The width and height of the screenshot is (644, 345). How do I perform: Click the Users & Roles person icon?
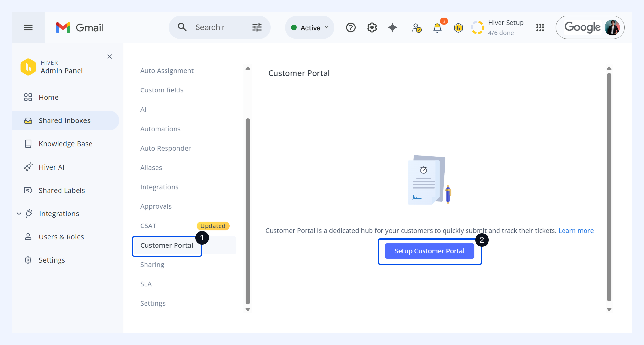(x=28, y=237)
